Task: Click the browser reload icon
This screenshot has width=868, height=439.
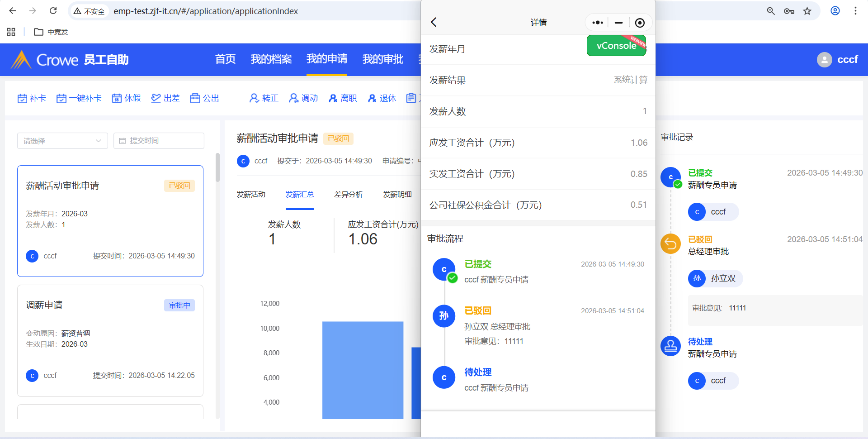Action: coord(53,11)
